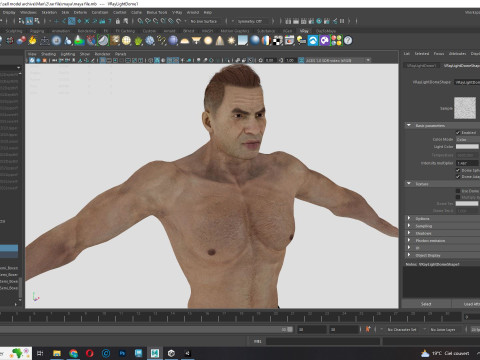The image size is (480, 360).
Task: Click the question mark help shelf icon
Action: click(x=348, y=41)
